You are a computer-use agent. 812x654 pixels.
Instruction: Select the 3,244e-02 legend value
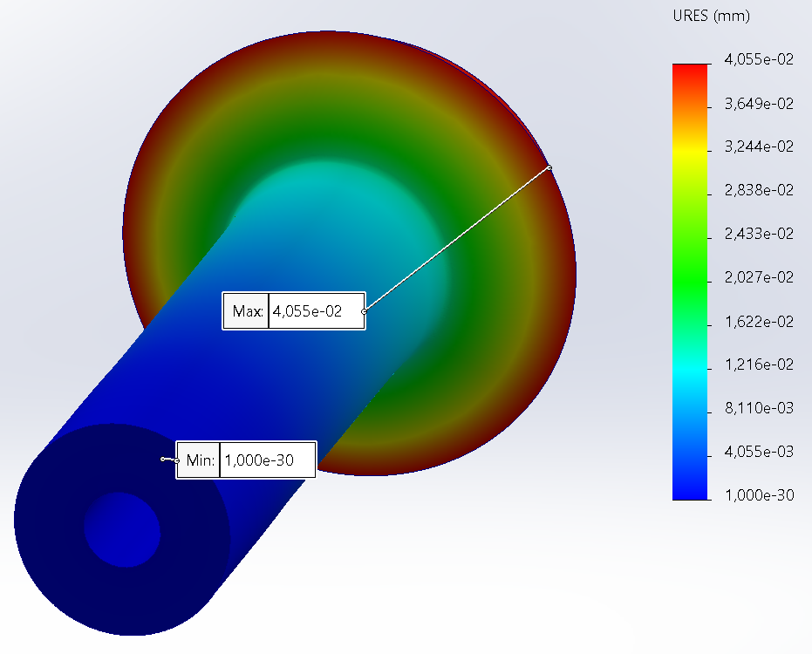point(759,147)
